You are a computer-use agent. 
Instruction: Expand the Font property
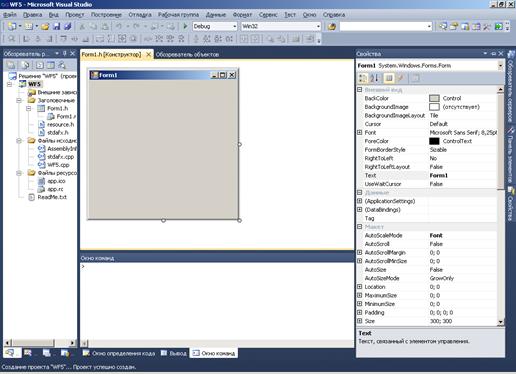(x=360, y=132)
